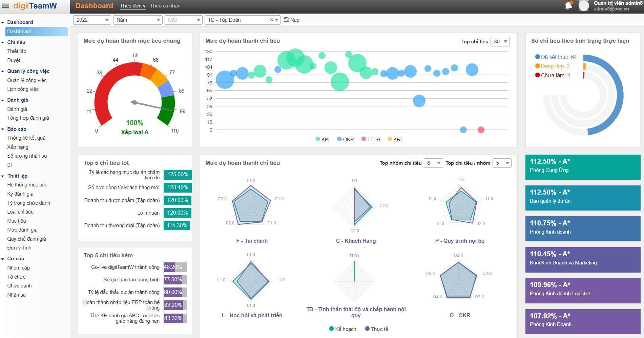
Task: Click the O - OKR radar chart
Action: pos(459,280)
